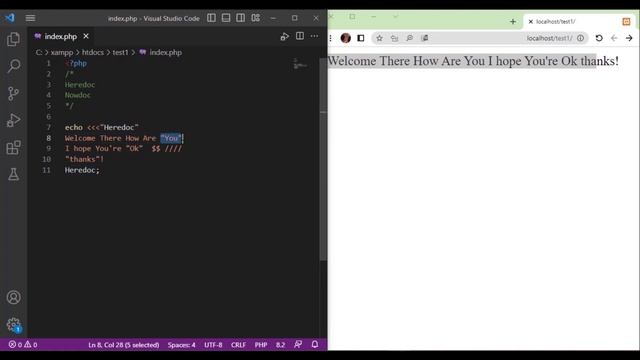The image size is (640, 360).
Task: Open the Run and Debug view
Action: coord(13,120)
